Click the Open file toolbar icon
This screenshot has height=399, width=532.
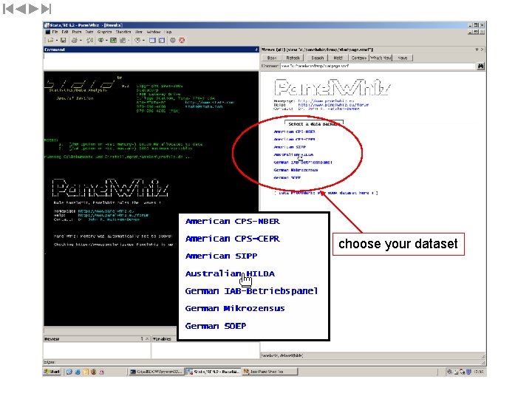tap(51, 41)
